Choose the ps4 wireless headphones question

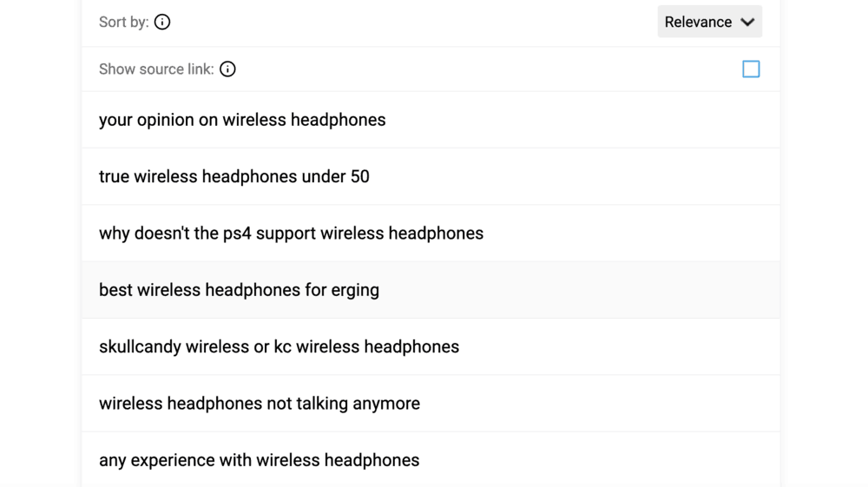pos(291,234)
